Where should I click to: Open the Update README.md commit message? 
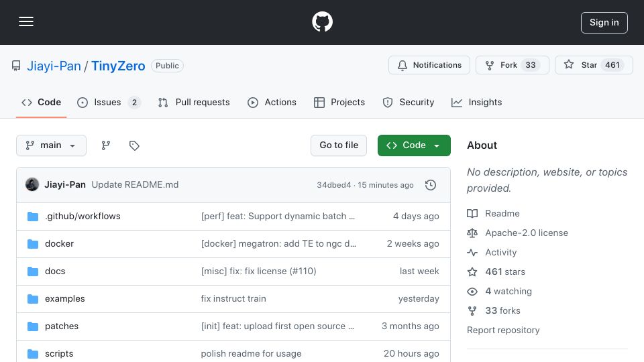coord(135,185)
